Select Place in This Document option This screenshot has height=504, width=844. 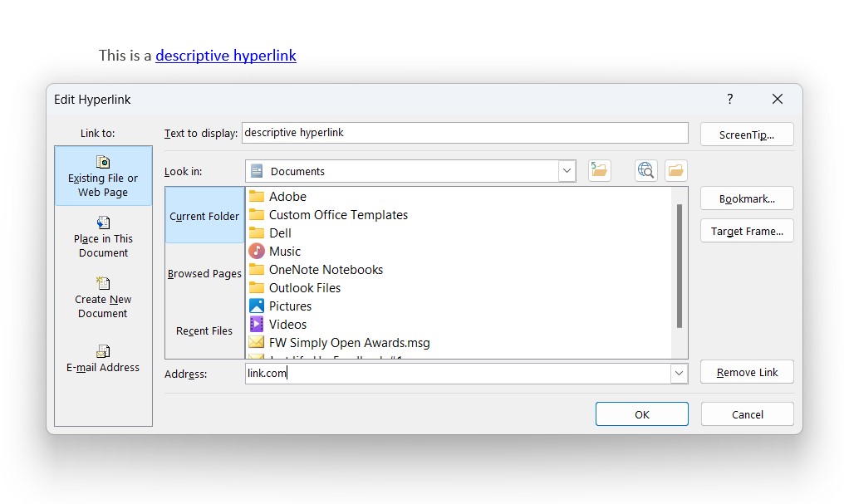pyautogui.click(x=103, y=237)
